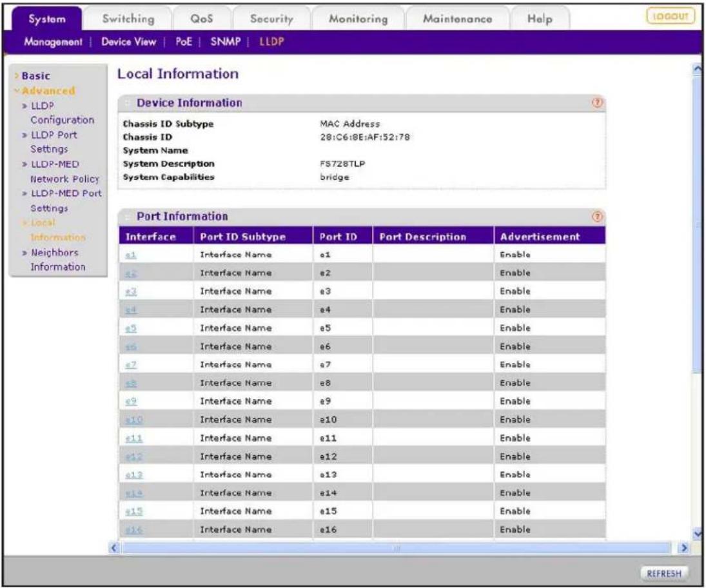The image size is (706, 588).
Task: Open interface e5 link
Action: click(131, 329)
